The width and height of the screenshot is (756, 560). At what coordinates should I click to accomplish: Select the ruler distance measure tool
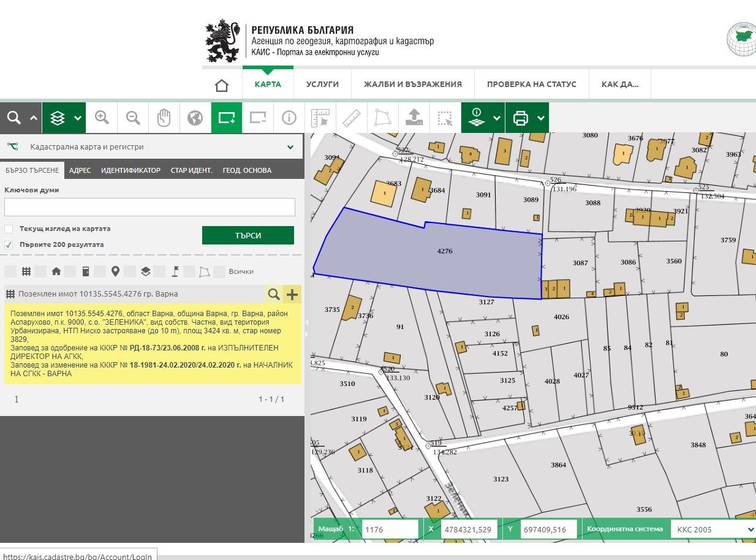[352, 118]
